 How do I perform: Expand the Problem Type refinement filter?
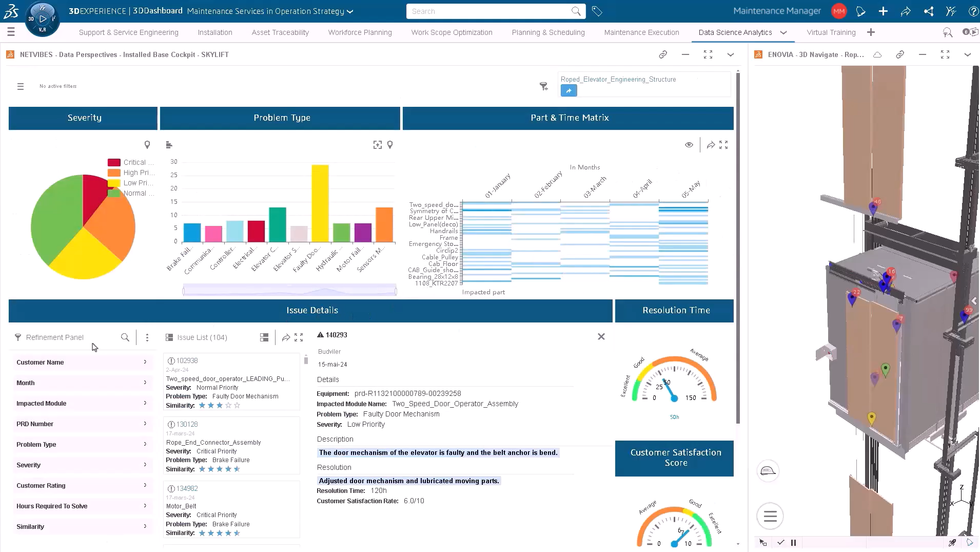tap(82, 445)
